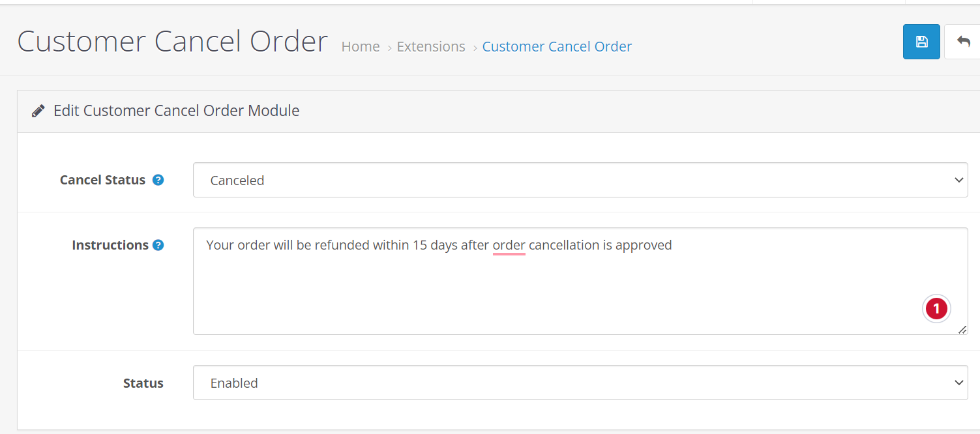Viewport: 980px width, 434px height.
Task: Open the Extensions breadcrumb link
Action: click(x=431, y=47)
